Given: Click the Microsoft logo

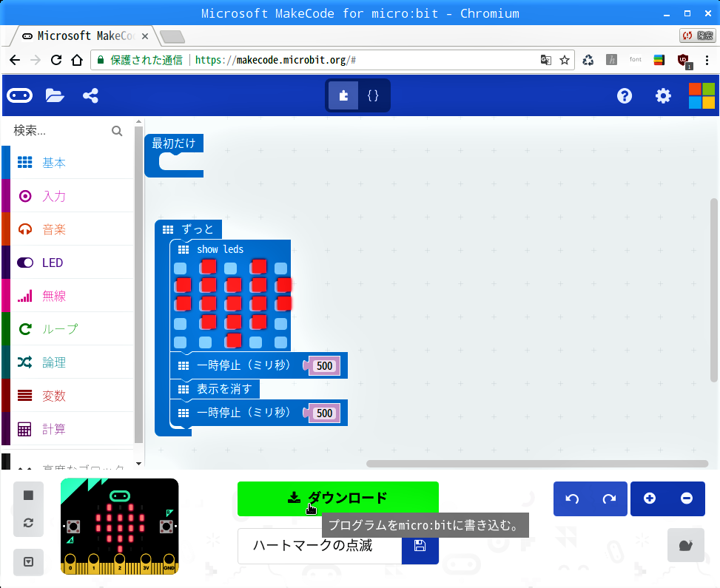Looking at the screenshot, I should pos(702,95).
